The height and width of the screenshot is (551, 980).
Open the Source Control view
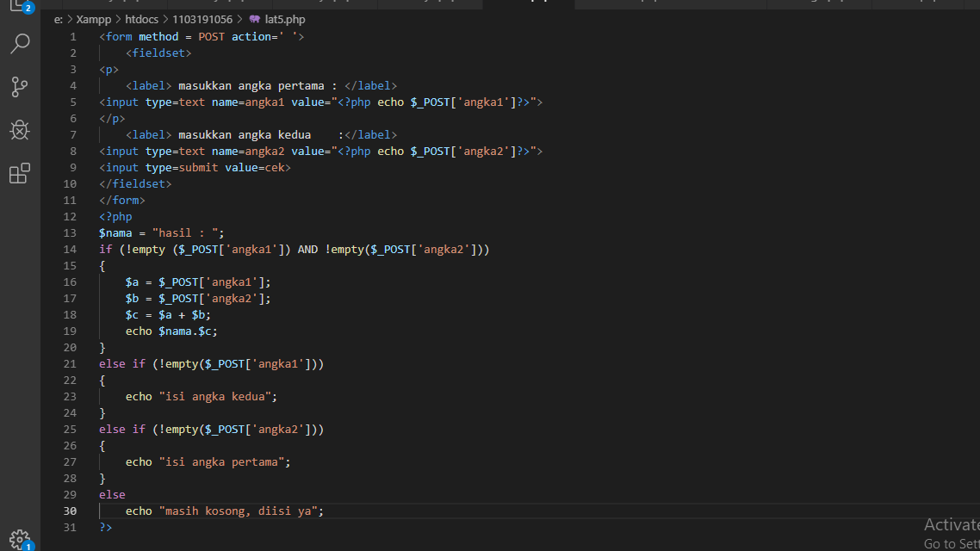20,87
